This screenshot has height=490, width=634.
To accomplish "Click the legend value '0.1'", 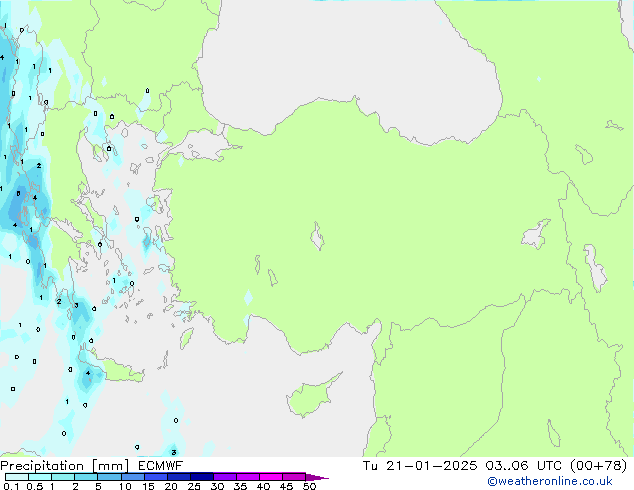I will (x=11, y=486).
